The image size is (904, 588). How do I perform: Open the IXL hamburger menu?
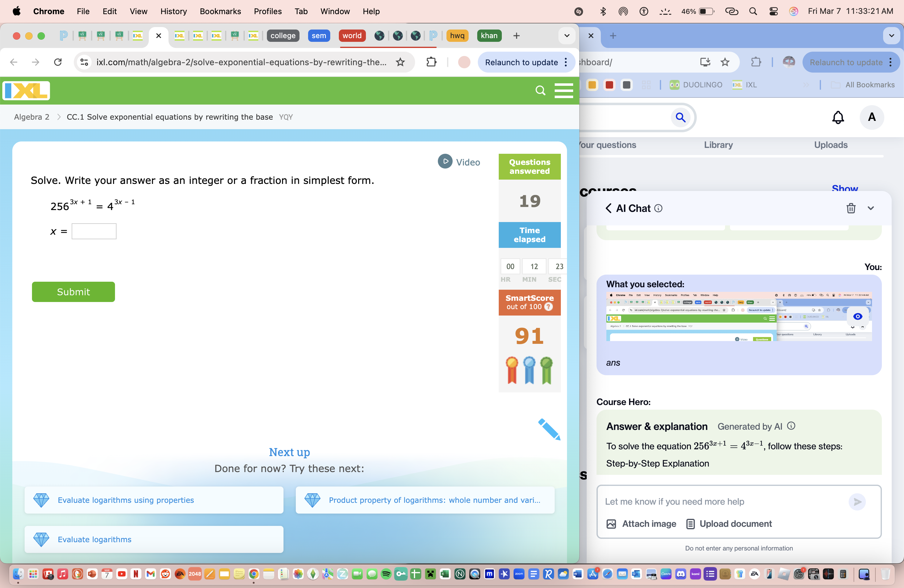click(x=564, y=90)
